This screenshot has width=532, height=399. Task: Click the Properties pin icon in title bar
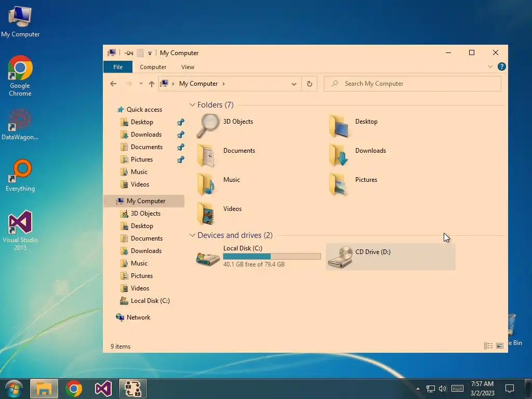click(129, 53)
